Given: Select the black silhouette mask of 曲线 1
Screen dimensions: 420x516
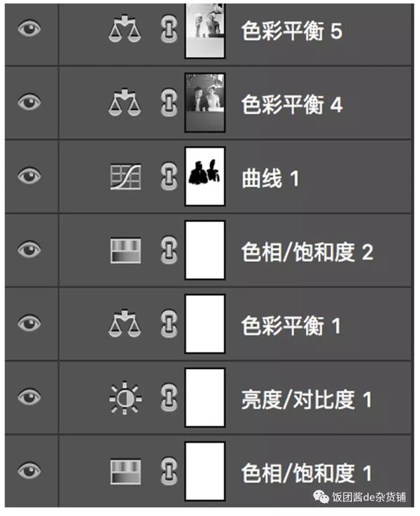Looking at the screenshot, I should pyautogui.click(x=205, y=176).
